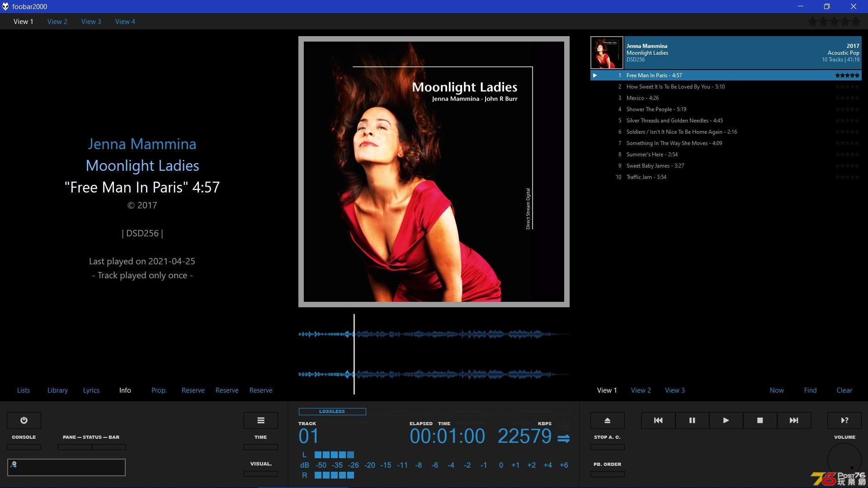868x488 pixels.
Task: Click the small album thumbnail in playlist header
Action: click(607, 52)
